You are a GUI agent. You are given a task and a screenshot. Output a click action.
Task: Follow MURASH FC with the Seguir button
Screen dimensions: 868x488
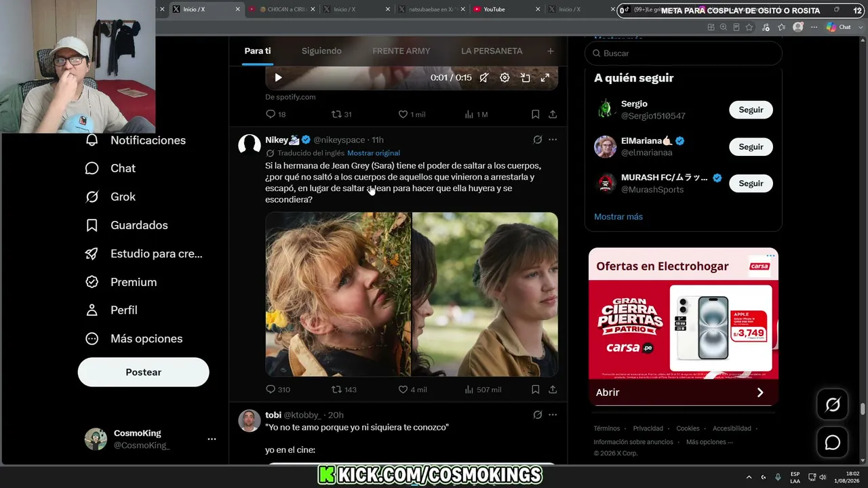coord(751,183)
